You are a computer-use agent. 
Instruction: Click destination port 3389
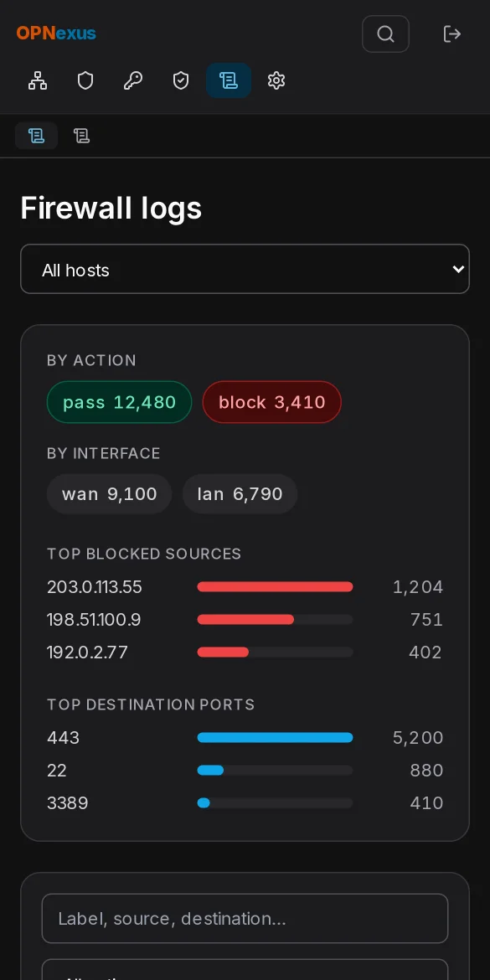click(68, 802)
